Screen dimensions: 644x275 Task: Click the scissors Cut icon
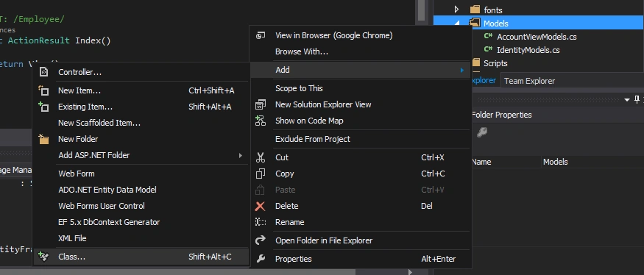[261, 157]
